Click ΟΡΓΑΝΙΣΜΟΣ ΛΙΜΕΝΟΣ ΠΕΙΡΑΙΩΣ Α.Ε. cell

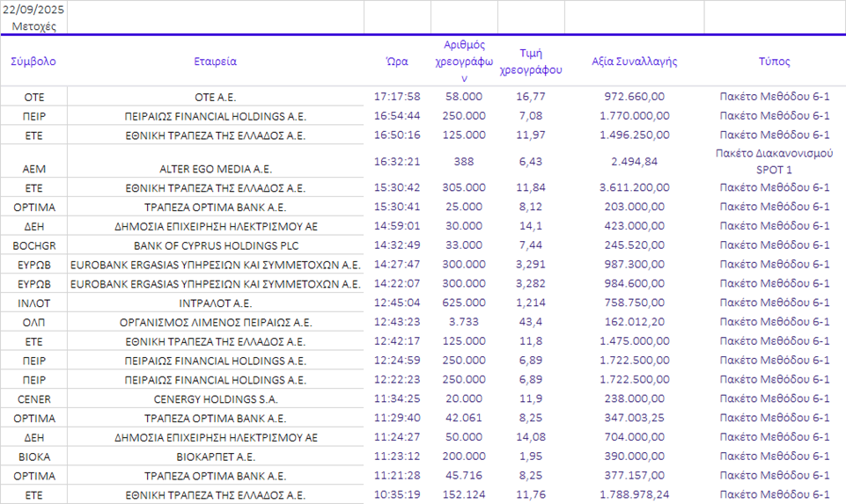click(x=215, y=322)
